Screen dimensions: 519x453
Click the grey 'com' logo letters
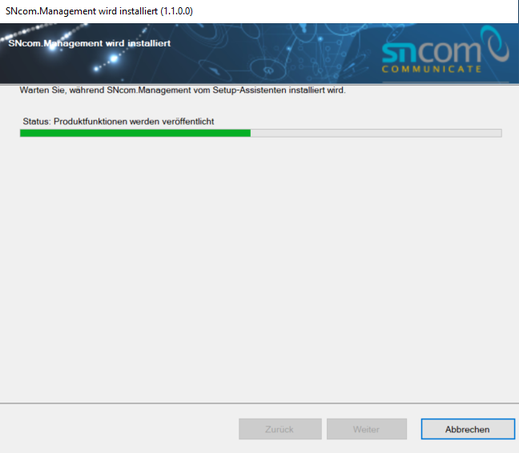coord(449,51)
